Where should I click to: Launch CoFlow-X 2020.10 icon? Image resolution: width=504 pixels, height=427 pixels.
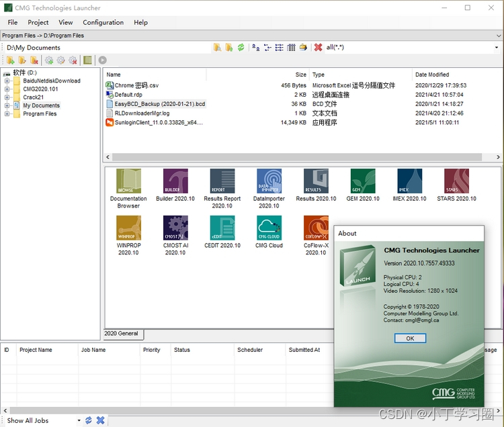[317, 228]
